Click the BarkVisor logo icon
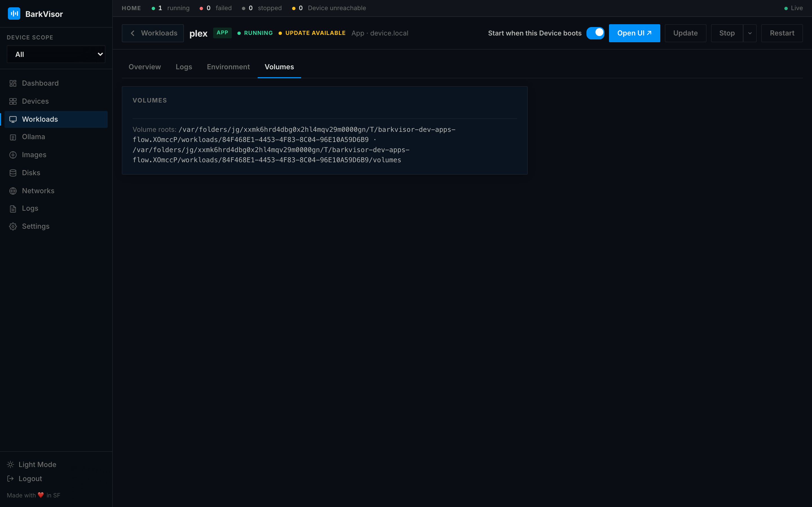Viewport: 812px width, 507px height. pos(14,14)
